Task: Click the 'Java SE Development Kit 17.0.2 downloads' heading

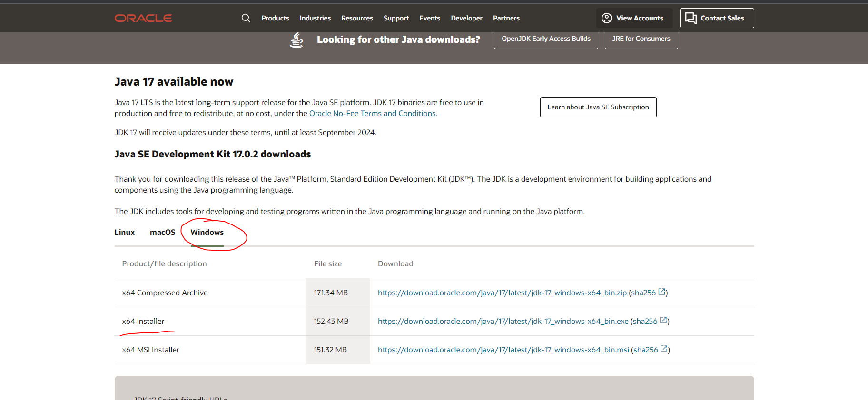Action: tap(212, 154)
